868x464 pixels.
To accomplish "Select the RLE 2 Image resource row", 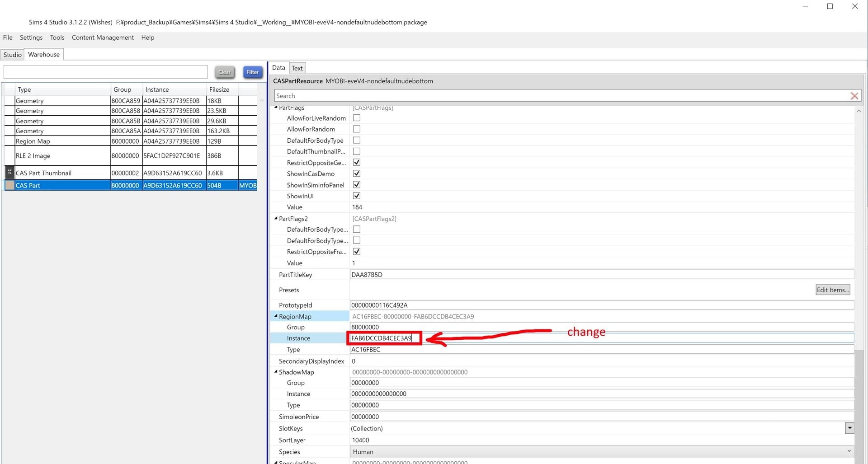I will coord(131,156).
